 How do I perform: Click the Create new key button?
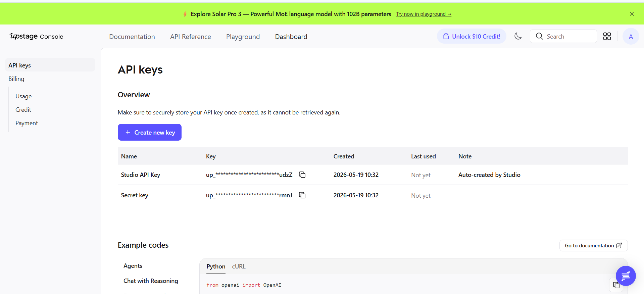[x=150, y=132]
